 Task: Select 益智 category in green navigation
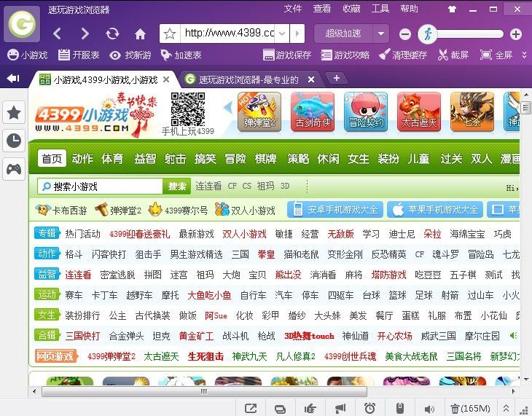pyautogui.click(x=145, y=159)
